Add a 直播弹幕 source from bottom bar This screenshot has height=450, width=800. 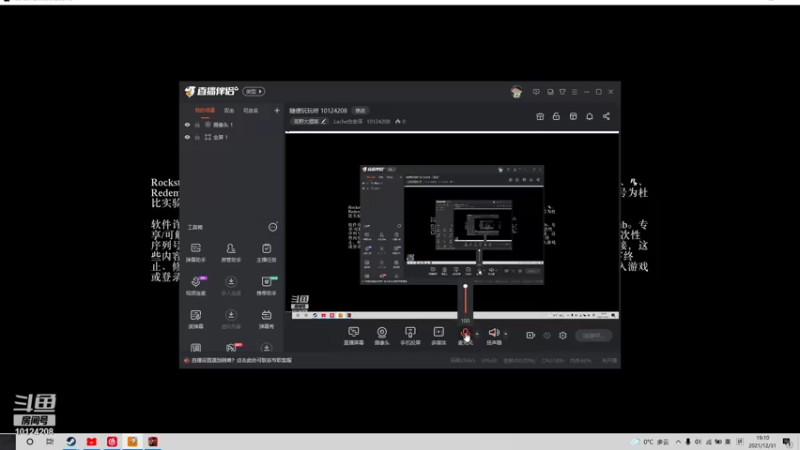click(x=354, y=336)
